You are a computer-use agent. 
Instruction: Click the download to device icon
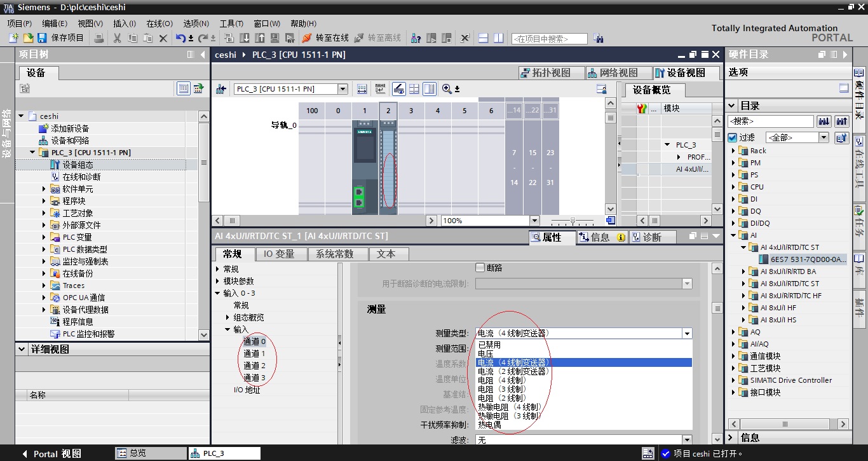pos(245,38)
